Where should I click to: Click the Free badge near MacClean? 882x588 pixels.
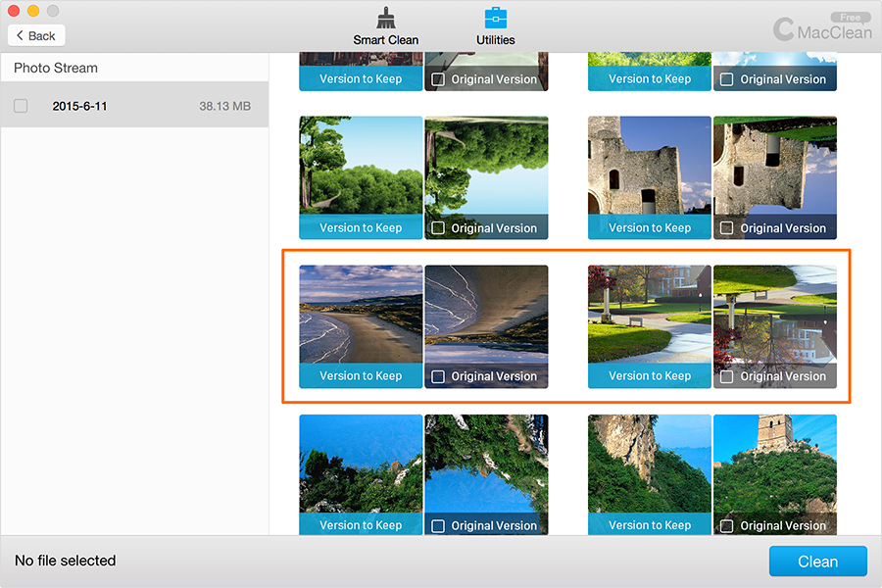pos(850,18)
